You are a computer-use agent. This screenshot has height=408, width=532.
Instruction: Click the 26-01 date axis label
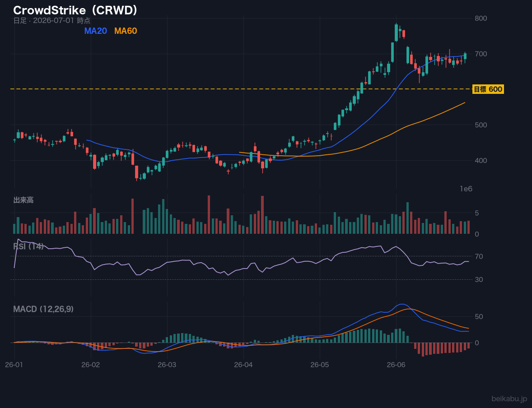(x=14, y=365)
